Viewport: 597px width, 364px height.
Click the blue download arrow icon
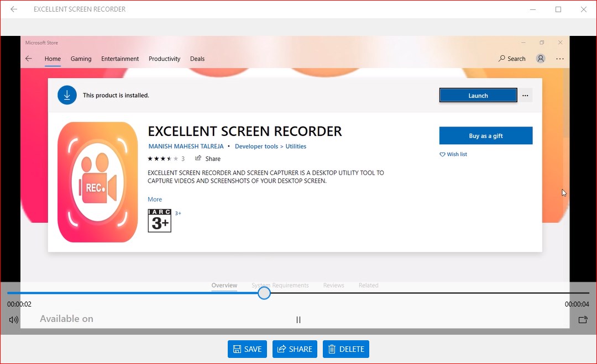tap(67, 95)
